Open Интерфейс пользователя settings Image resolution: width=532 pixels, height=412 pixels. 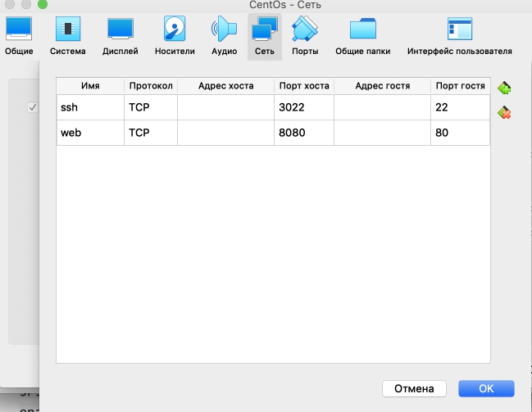(x=459, y=35)
